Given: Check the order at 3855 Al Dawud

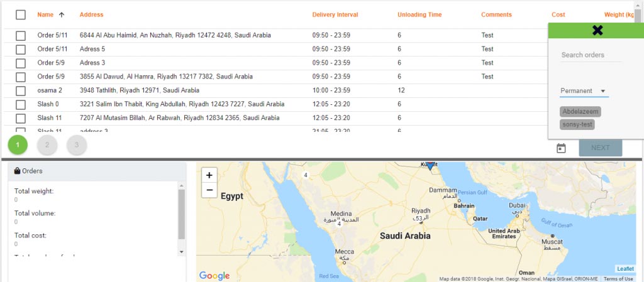Looking at the screenshot, I should click(x=21, y=77).
